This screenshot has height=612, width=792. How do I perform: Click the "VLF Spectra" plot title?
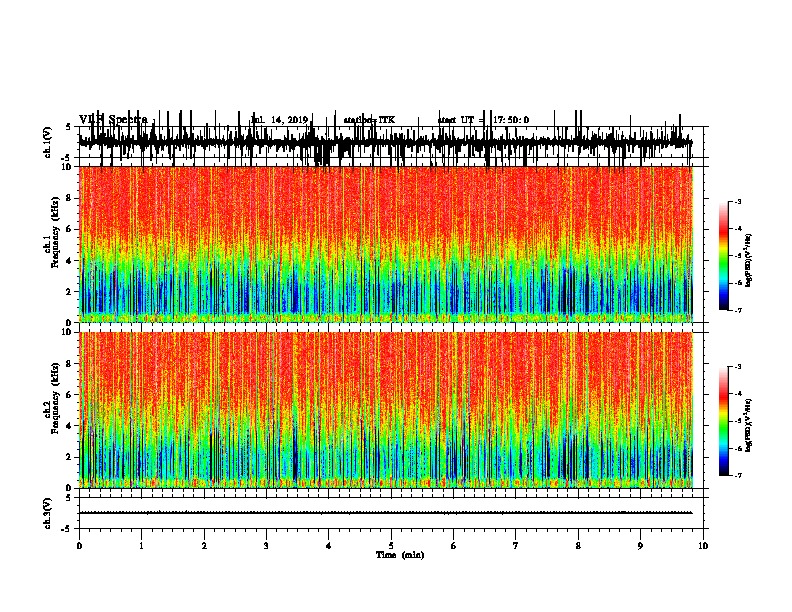click(113, 120)
